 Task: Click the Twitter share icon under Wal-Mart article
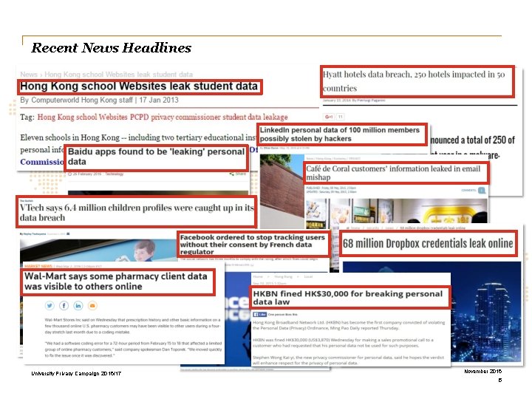point(50,306)
